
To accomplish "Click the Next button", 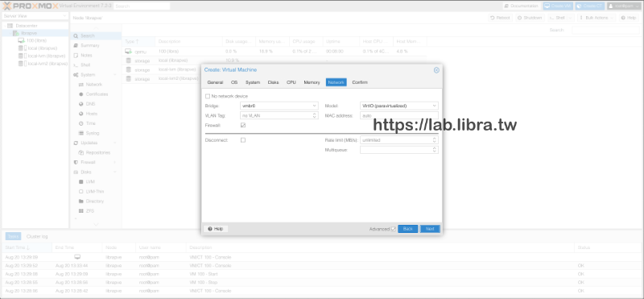I will (x=430, y=229).
